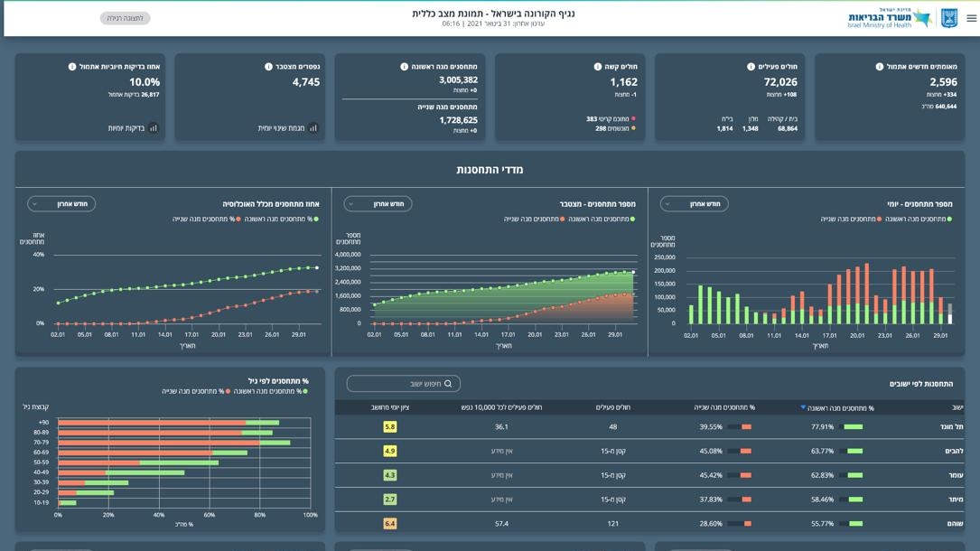
Task: Click info icon on חולים קשה card
Action: click(597, 67)
